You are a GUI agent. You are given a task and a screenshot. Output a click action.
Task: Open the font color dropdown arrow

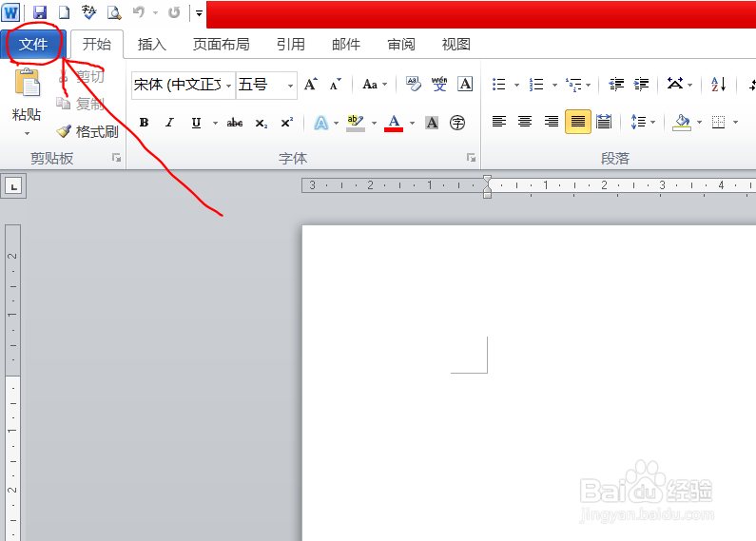click(x=412, y=123)
